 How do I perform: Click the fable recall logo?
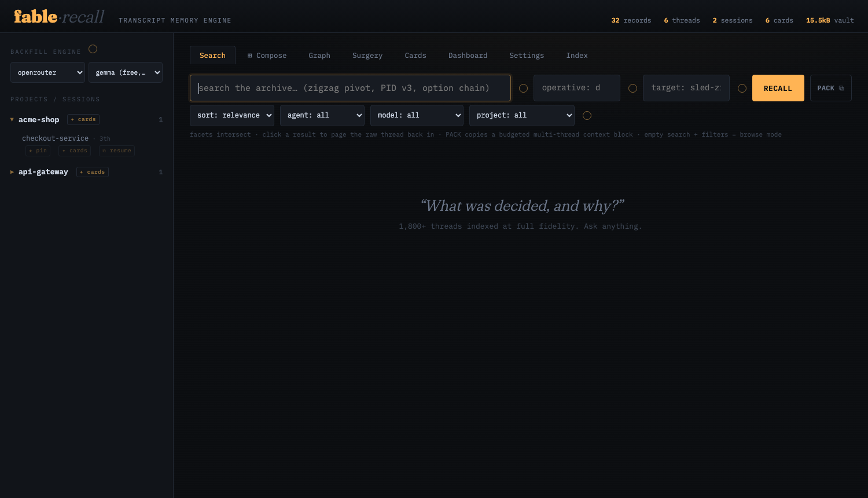59,17
